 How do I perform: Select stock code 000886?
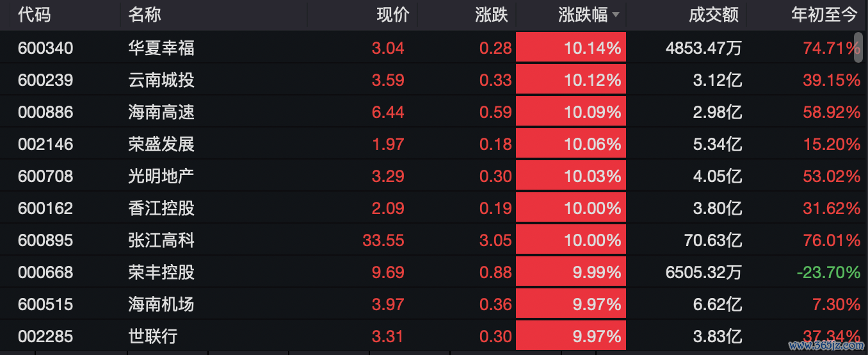pos(45,112)
